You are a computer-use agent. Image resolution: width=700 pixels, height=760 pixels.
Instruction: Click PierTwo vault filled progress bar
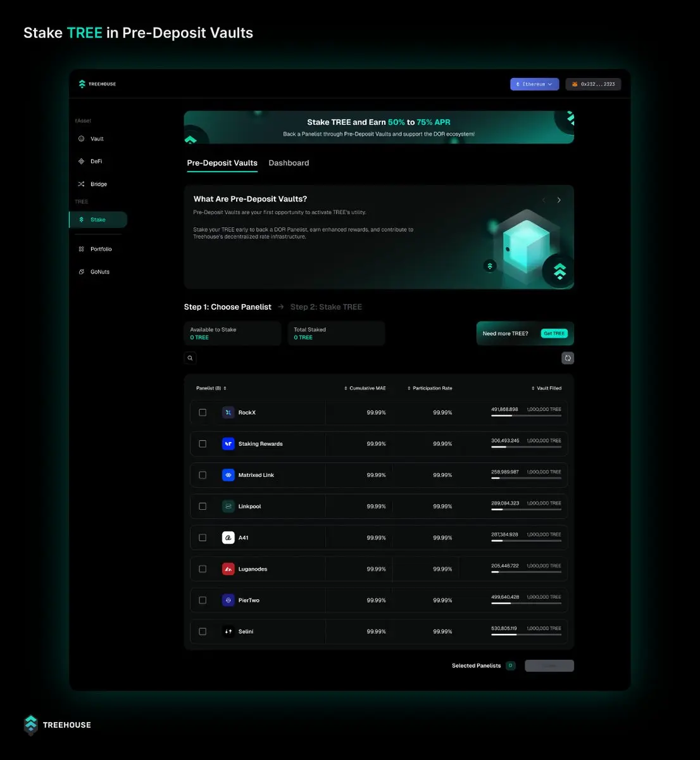[527, 604]
